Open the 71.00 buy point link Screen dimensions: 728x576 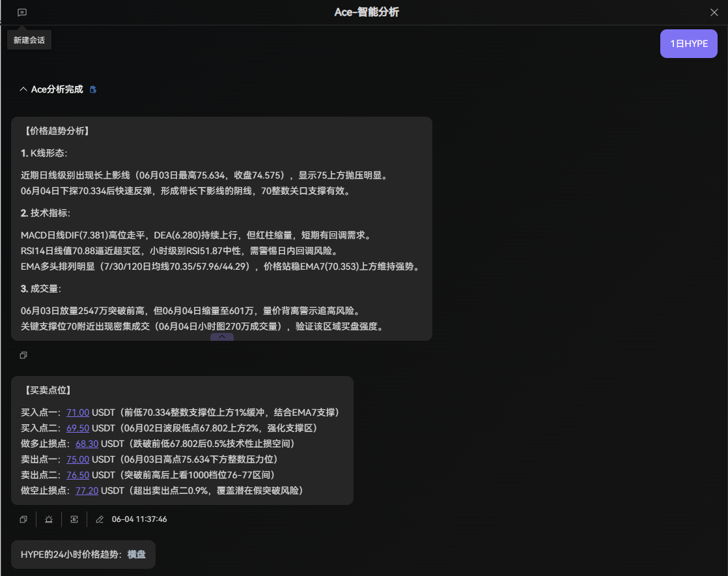[x=77, y=412]
